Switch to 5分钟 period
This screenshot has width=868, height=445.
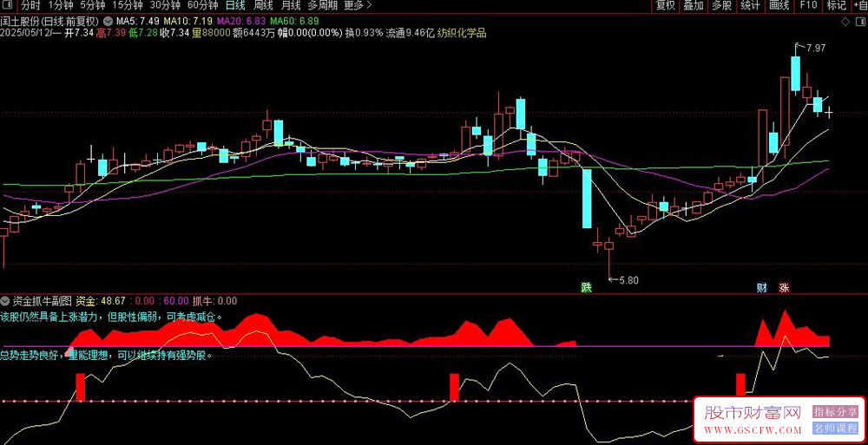point(93,5)
